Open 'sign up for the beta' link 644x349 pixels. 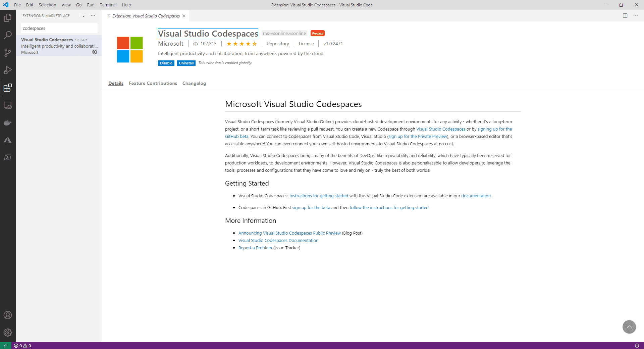[x=311, y=208]
